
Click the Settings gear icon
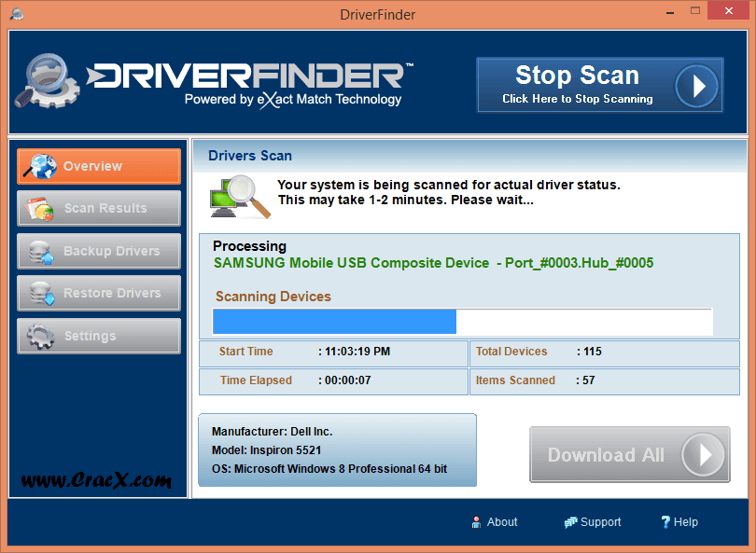[x=40, y=337]
